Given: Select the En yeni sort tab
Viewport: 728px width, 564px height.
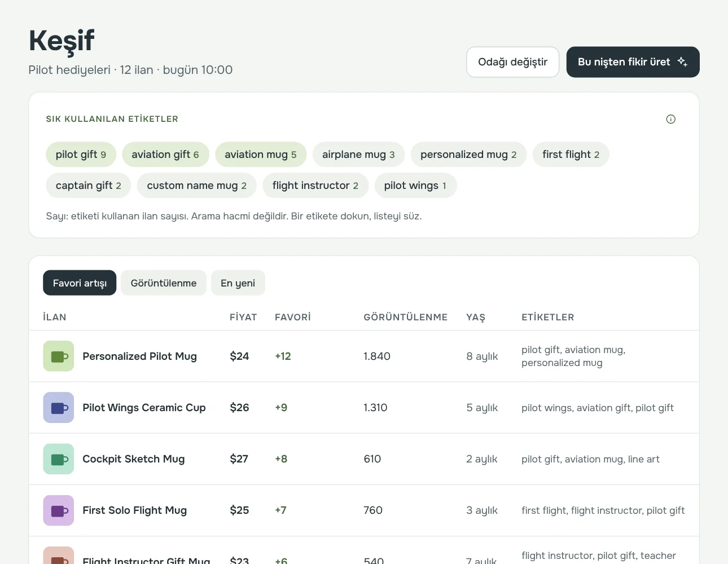Looking at the screenshot, I should click(x=238, y=283).
